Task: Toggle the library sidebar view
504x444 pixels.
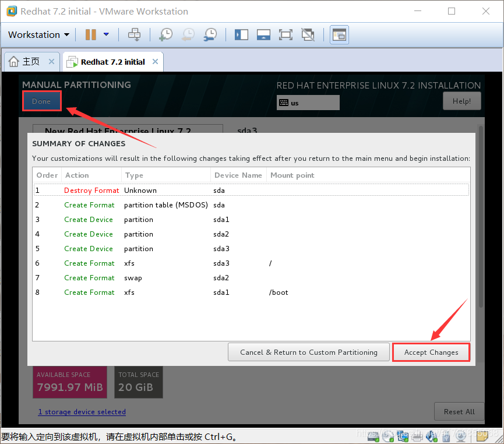Action: (x=241, y=34)
